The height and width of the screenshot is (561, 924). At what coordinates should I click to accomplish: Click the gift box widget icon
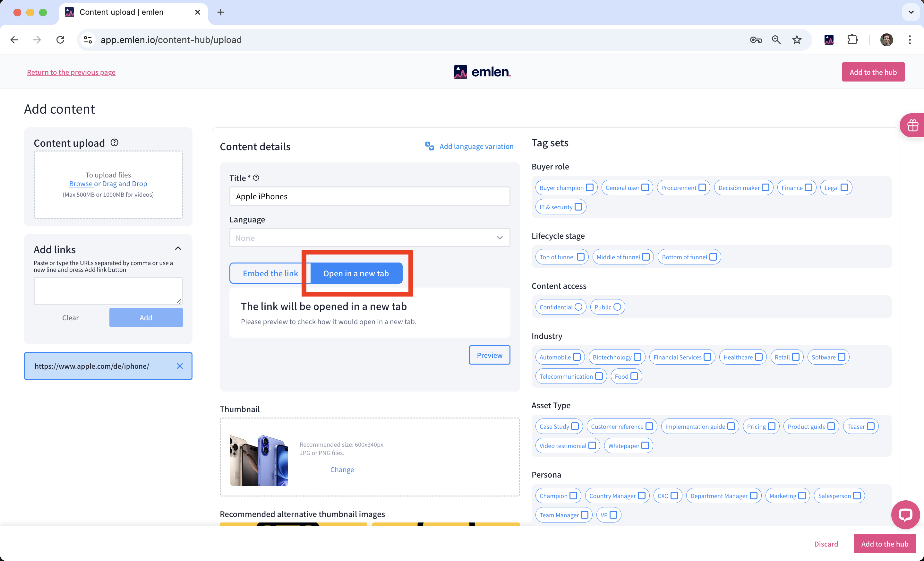[912, 125]
